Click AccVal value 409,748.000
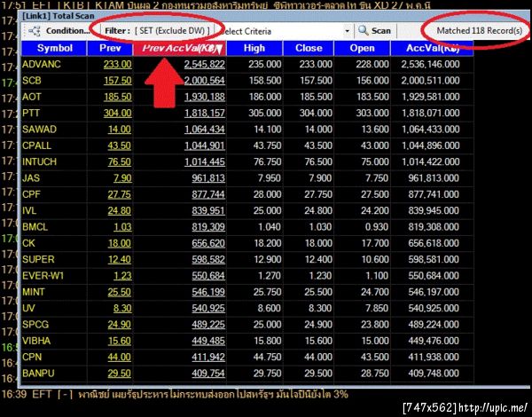Viewport: 532px width, 417px height. [x=434, y=374]
